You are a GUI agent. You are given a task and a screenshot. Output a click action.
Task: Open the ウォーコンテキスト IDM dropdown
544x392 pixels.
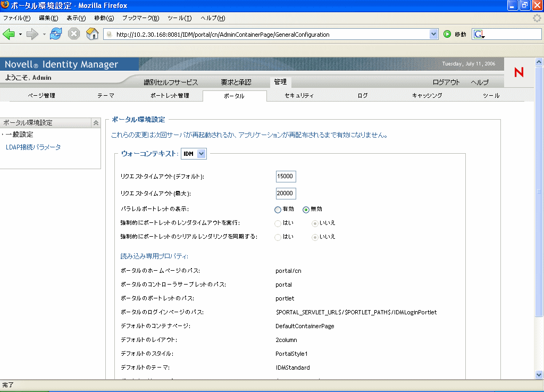(201, 153)
